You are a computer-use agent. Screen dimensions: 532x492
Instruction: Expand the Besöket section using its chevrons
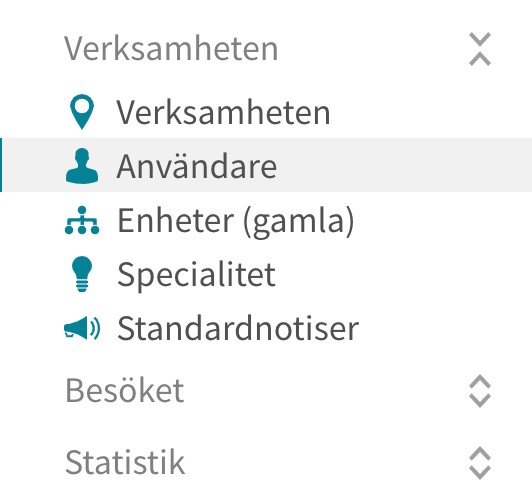pos(480,391)
